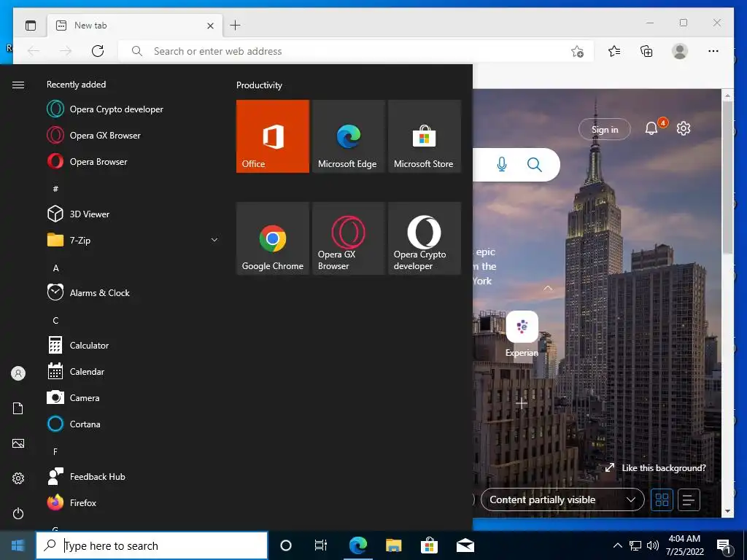The width and height of the screenshot is (747, 560).
Task: Collapse quick links with the up chevron
Action: pos(548,288)
